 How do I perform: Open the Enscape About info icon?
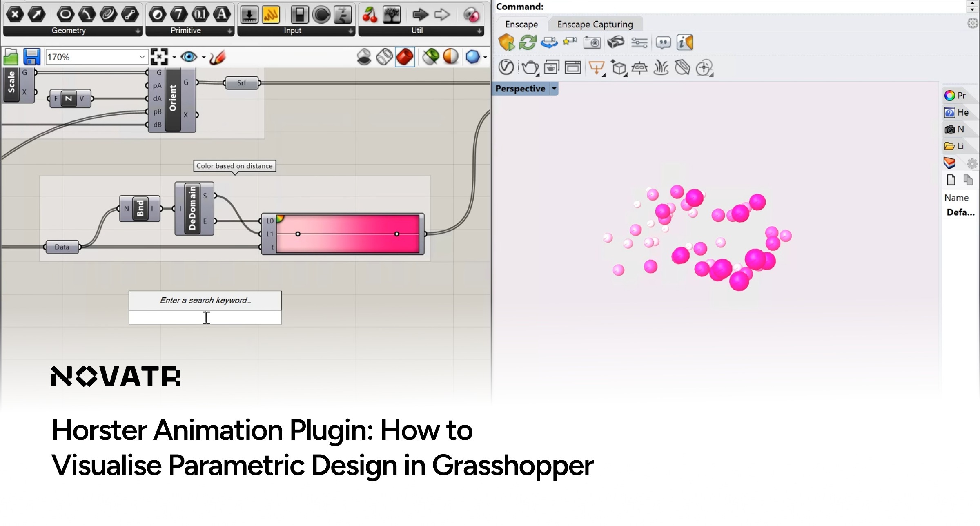coord(685,42)
